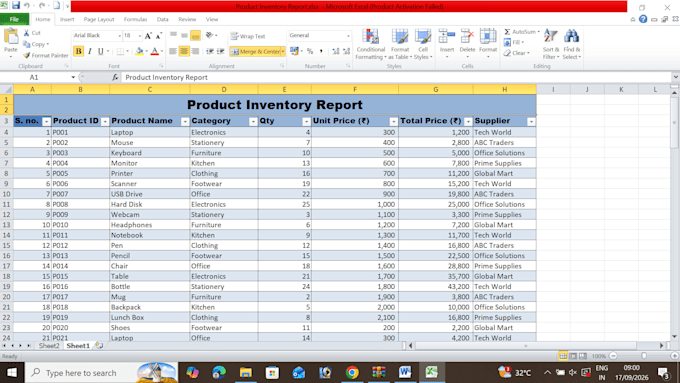Toggle Bold formatting

[x=78, y=52]
